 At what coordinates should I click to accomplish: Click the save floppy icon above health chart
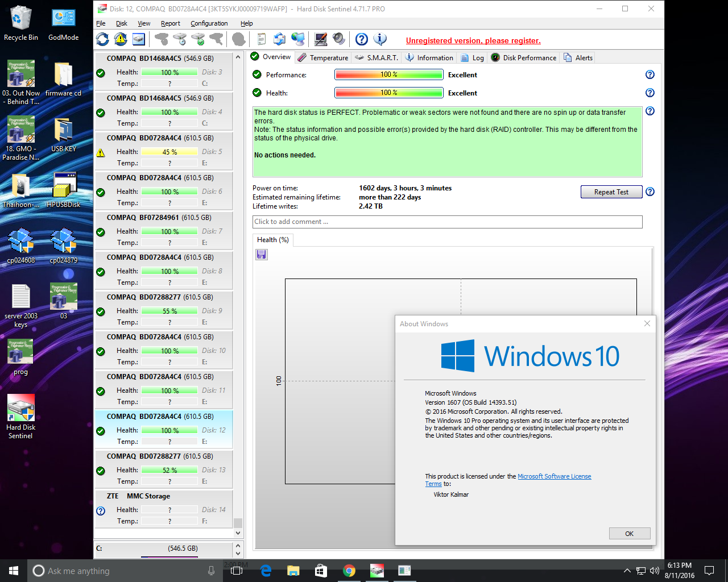point(262,255)
